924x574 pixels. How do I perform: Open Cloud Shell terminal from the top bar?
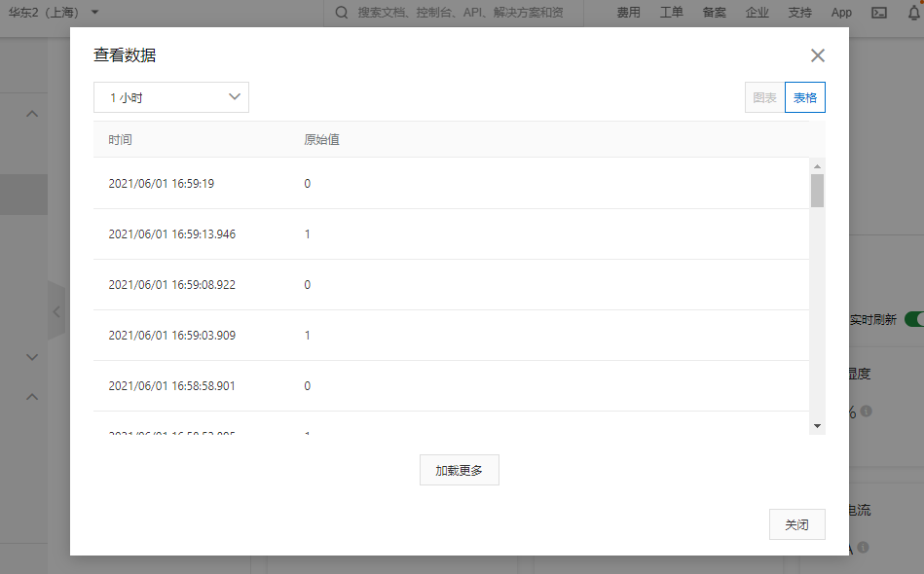click(x=879, y=13)
